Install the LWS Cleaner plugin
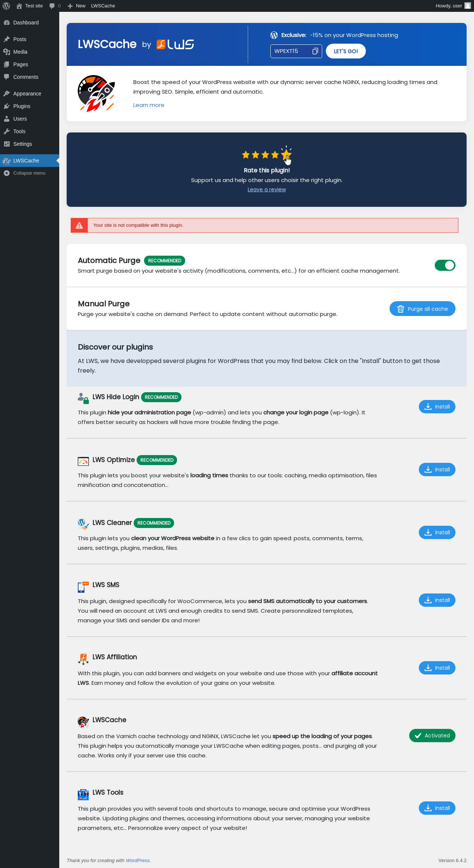This screenshot has width=474, height=868. pyautogui.click(x=437, y=532)
